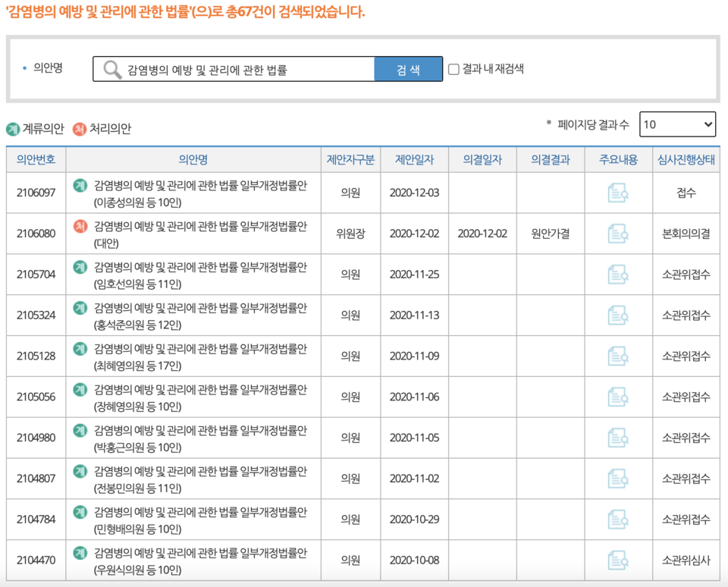View main content icon on the 2106080 row
This screenshot has height=587, width=728.
click(x=617, y=234)
